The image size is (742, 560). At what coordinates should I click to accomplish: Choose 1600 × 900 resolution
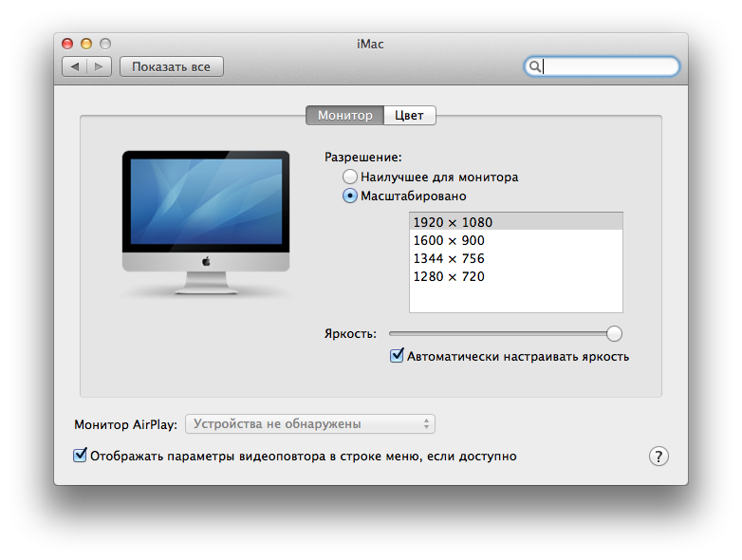click(x=516, y=240)
